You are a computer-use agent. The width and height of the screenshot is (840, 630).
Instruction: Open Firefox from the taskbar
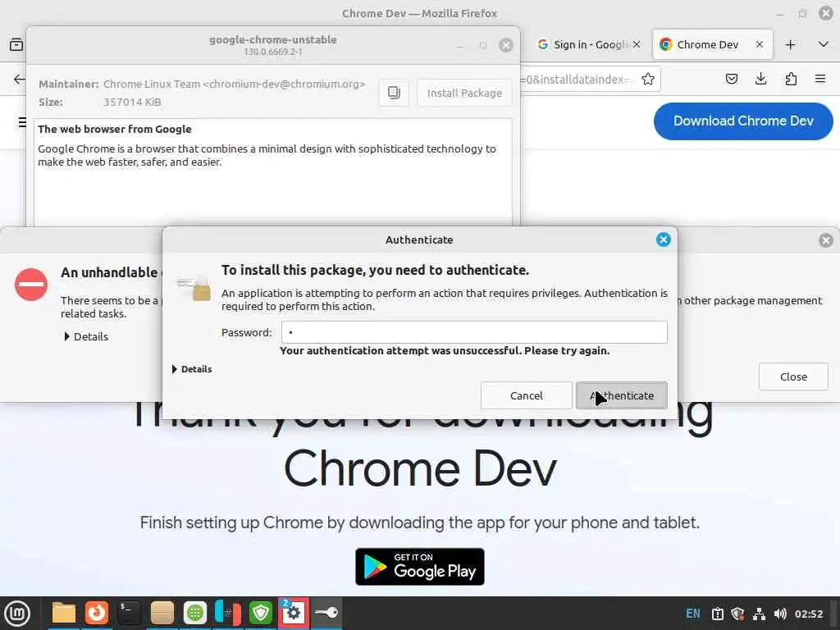click(97, 613)
